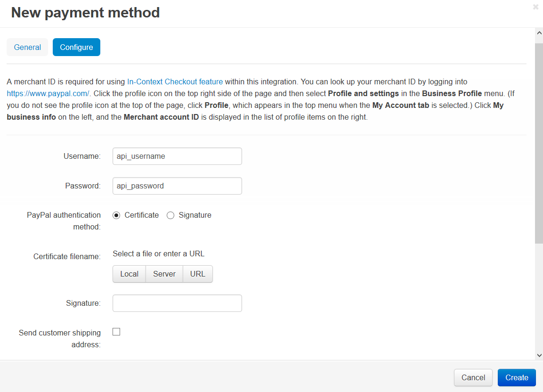This screenshot has width=543, height=392.
Task: Select the URL file source button
Action: coord(198,274)
